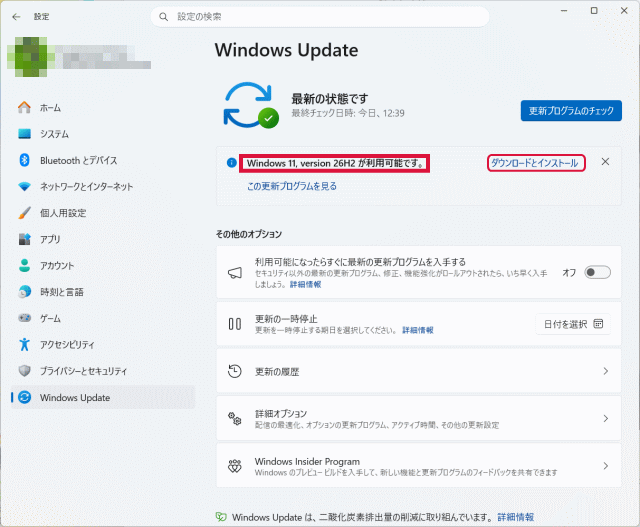Click the Home house icon
640x527 pixels.
24,107
